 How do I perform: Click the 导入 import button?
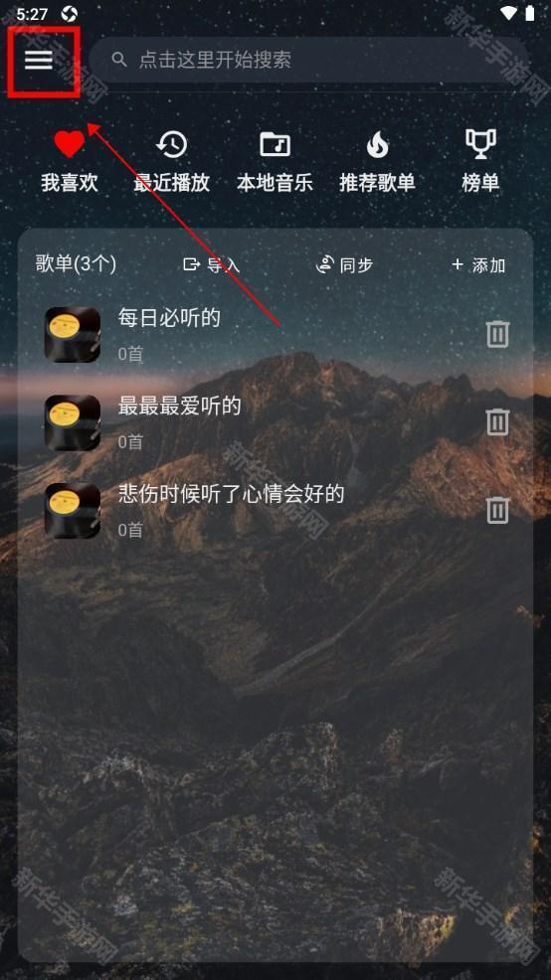212,265
